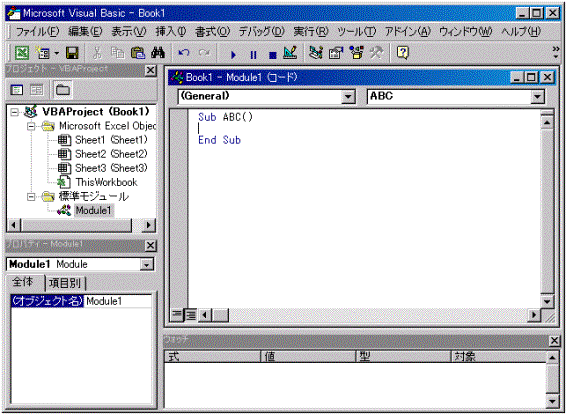Toggle Design Mode icon
This screenshot has width=566, height=414.
click(x=290, y=53)
